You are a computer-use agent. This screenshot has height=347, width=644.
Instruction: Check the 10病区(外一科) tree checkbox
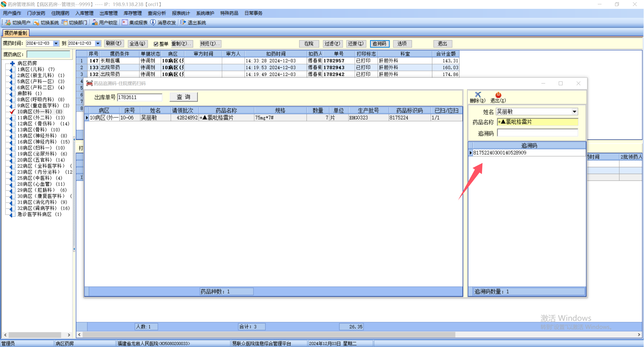click(12, 112)
